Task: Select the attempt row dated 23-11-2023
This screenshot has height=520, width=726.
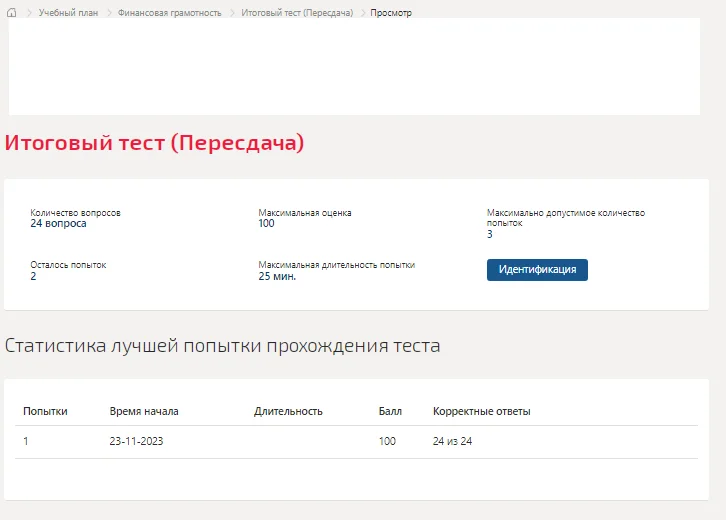Action: point(356,442)
